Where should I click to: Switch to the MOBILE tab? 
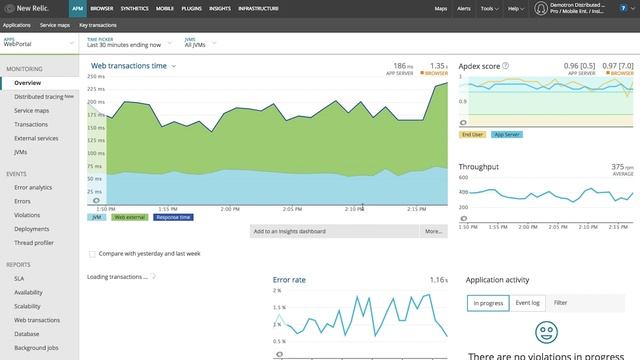165,9
